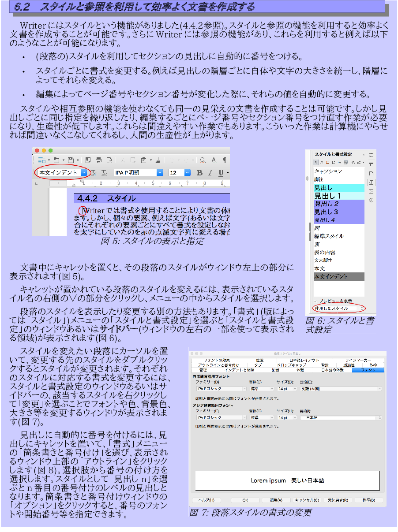Switch to the アウトラインと番号付け tab
Screen dimensions: 398x532
219,365
